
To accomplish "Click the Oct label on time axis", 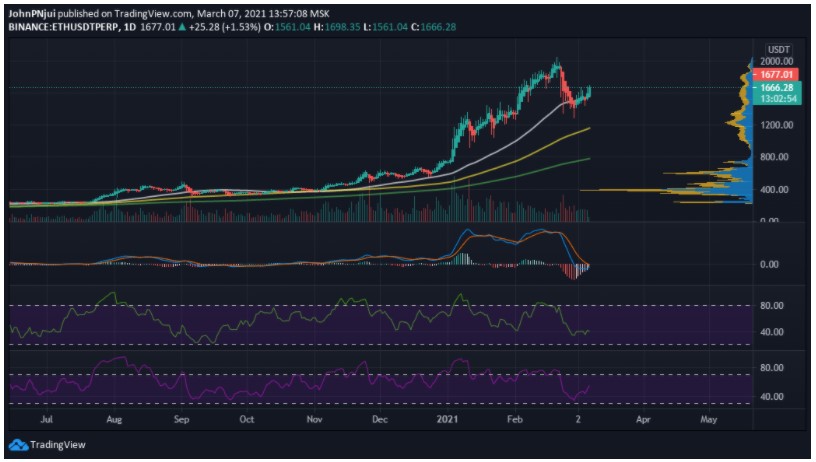I will point(247,419).
